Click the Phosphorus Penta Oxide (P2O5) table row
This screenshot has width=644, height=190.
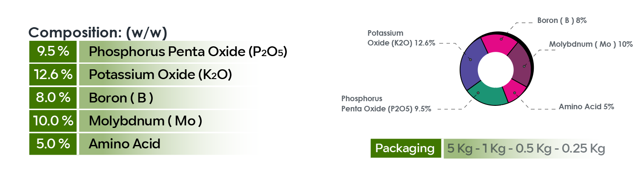tap(188, 51)
